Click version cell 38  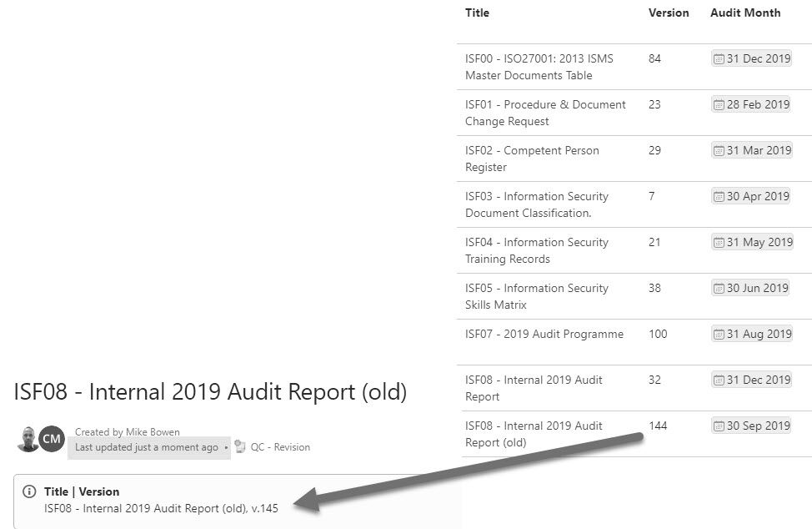[654, 288]
